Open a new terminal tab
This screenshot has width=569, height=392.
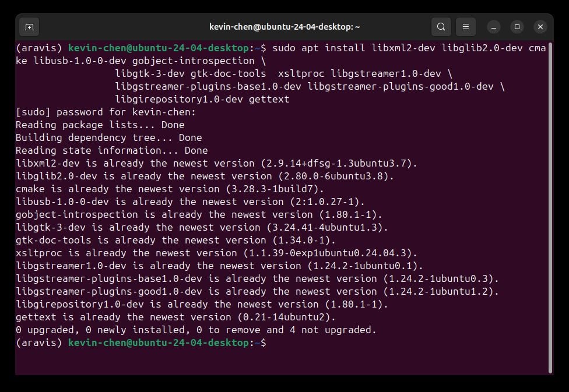(29, 27)
